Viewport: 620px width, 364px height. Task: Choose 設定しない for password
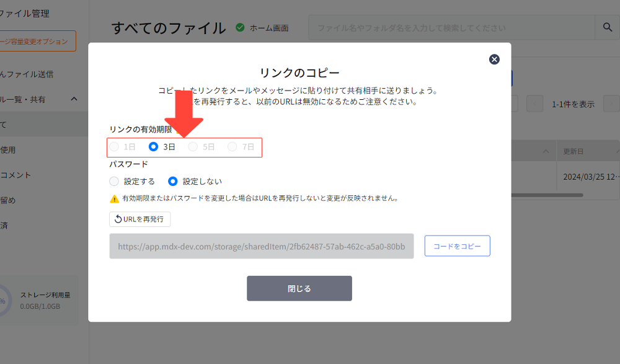(172, 181)
